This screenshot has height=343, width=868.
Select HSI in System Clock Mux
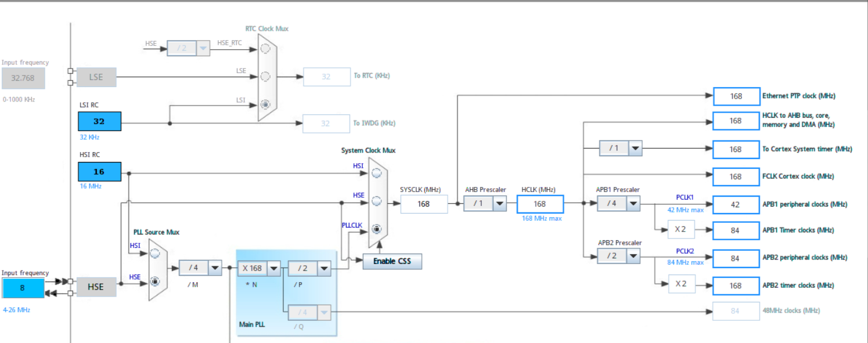click(376, 172)
